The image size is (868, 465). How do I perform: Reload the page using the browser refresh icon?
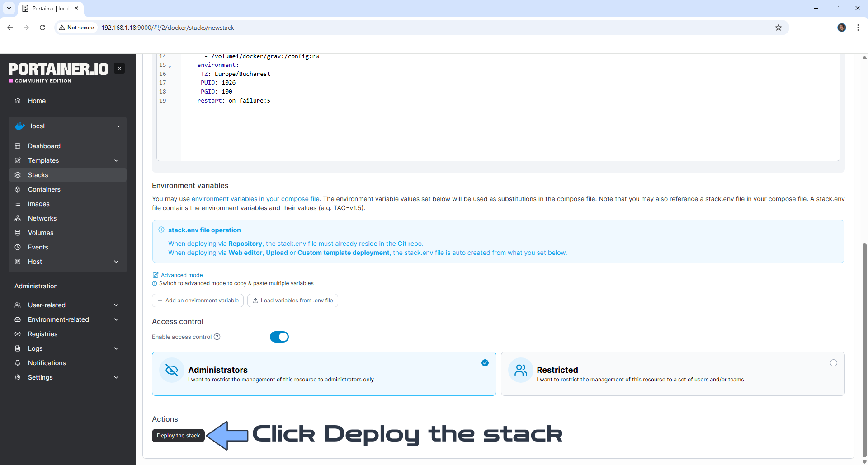pos(42,28)
